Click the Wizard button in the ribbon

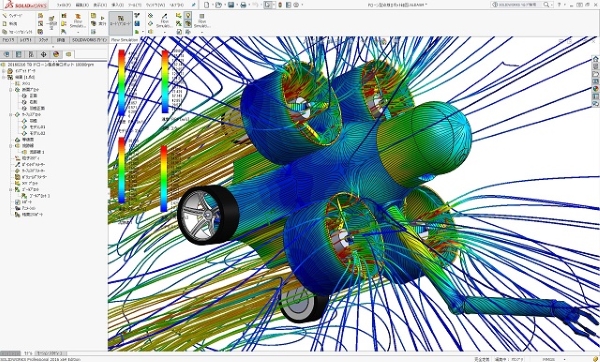(12, 16)
